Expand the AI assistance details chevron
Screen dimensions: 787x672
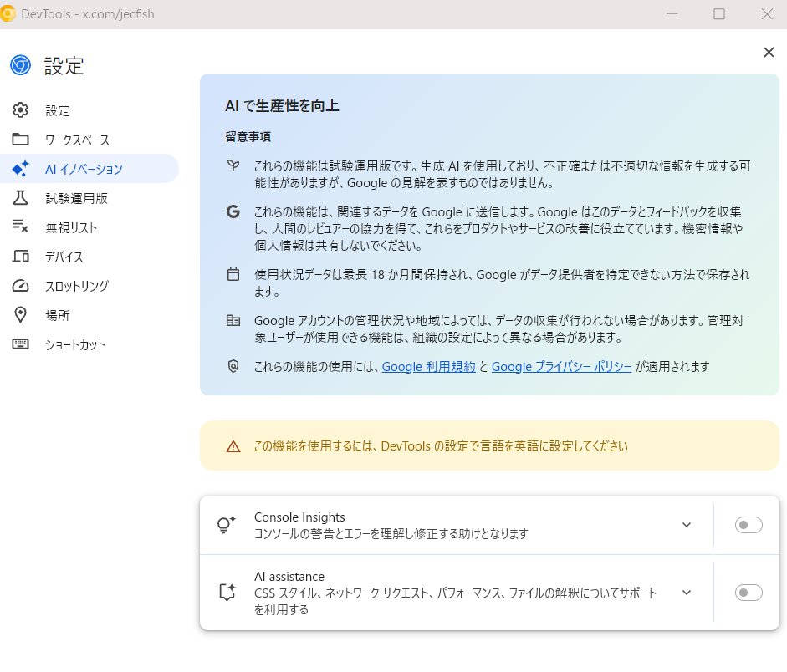tap(687, 592)
